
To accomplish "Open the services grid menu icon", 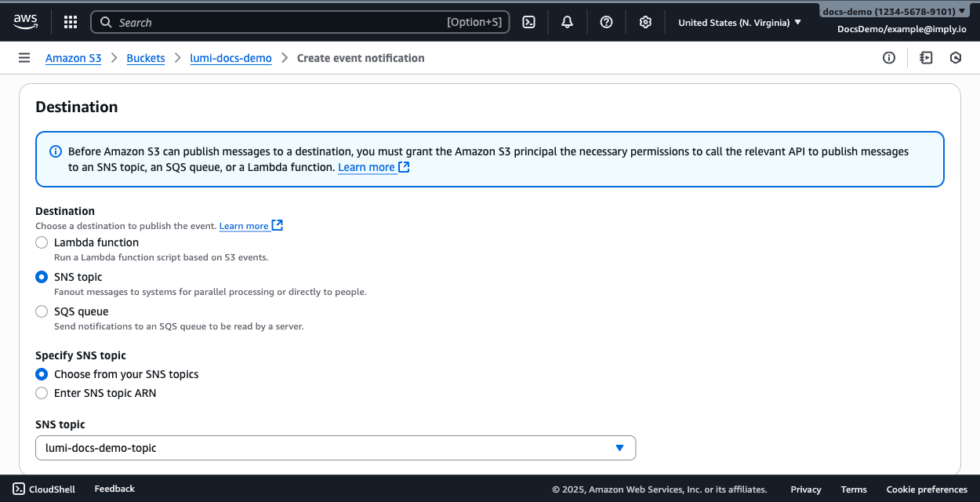I will click(x=71, y=22).
